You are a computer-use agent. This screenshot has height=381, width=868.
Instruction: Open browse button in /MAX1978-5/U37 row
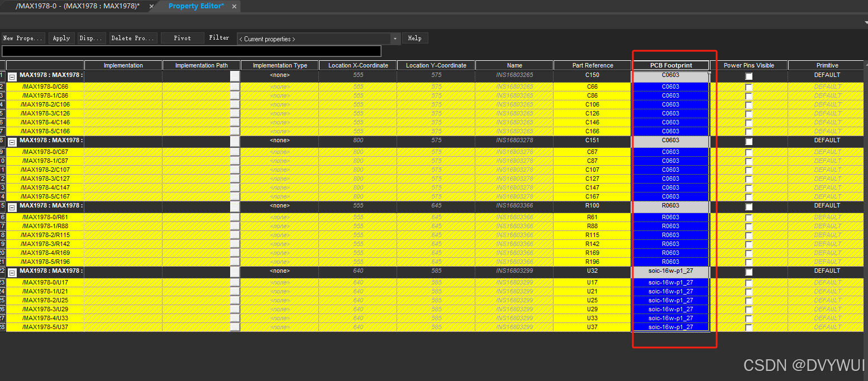click(x=235, y=327)
